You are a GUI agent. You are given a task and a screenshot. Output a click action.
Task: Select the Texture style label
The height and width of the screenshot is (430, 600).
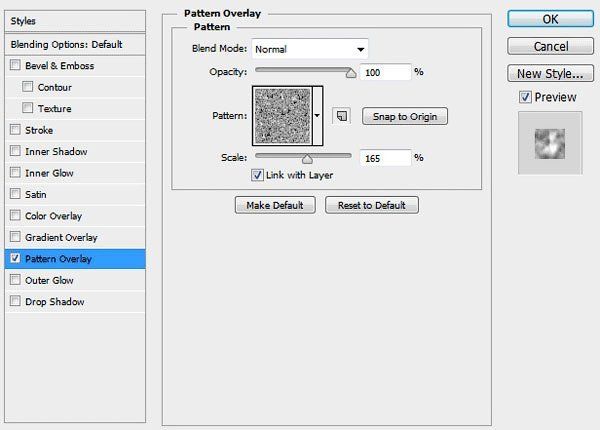[x=54, y=109]
